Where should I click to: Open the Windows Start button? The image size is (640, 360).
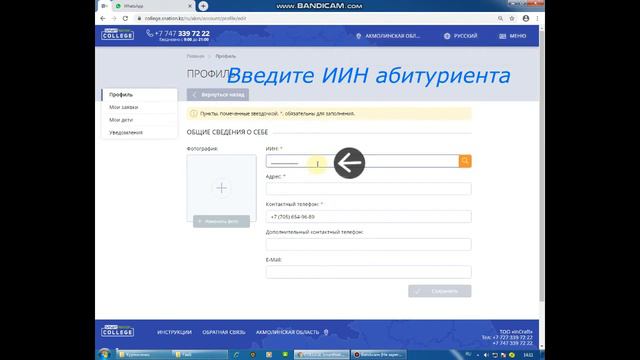pos(104,354)
